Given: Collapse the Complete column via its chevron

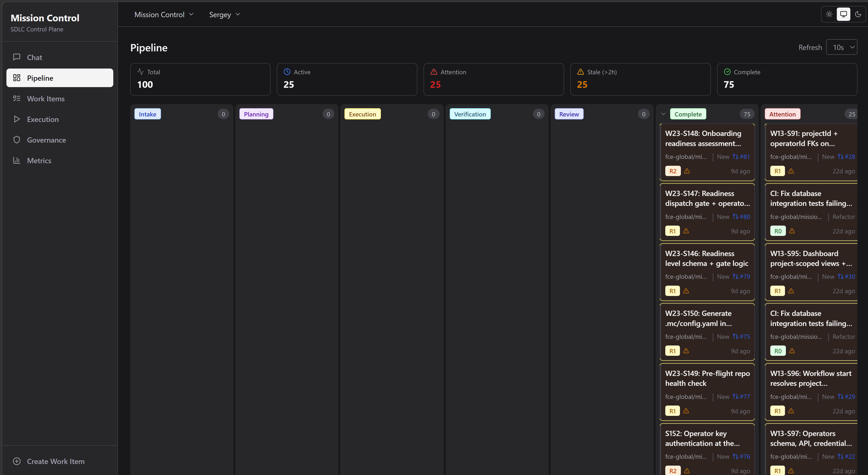Looking at the screenshot, I should point(663,114).
